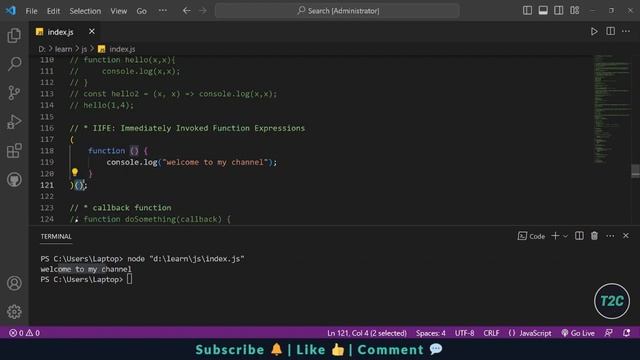Open the Search view in activity bar
The width and height of the screenshot is (640, 360).
click(x=14, y=64)
